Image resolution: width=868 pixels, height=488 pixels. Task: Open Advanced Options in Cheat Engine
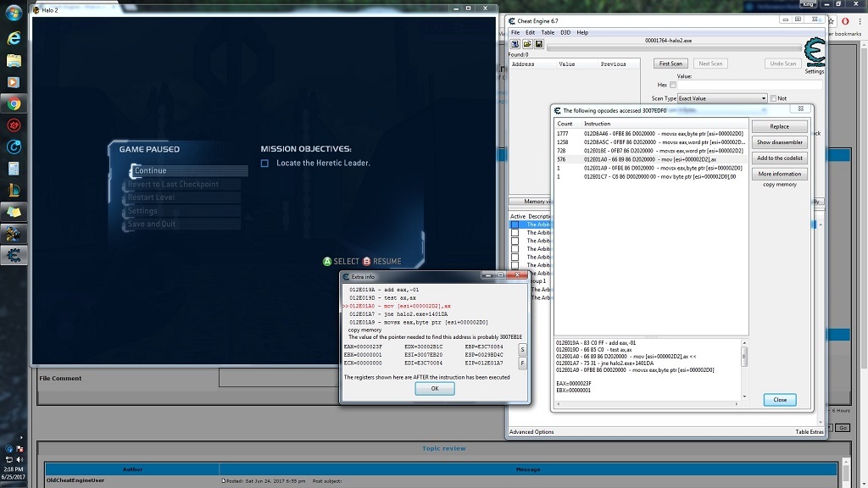click(x=531, y=432)
